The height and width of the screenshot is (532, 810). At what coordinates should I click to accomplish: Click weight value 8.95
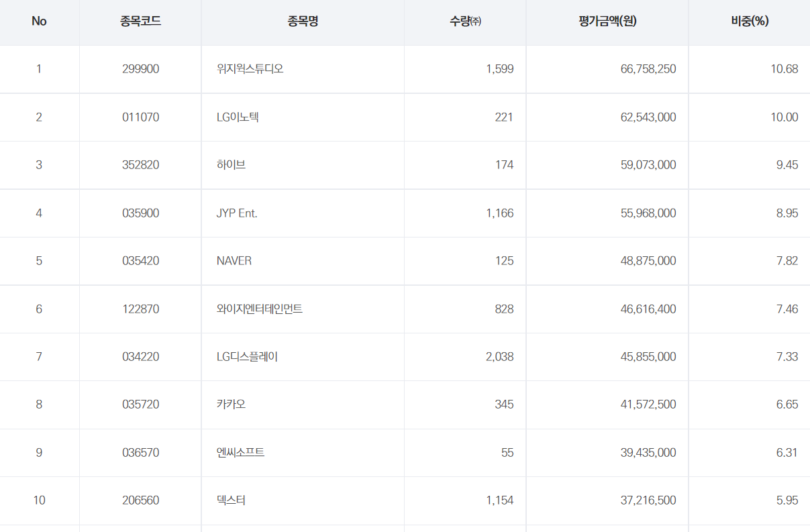[x=787, y=213]
